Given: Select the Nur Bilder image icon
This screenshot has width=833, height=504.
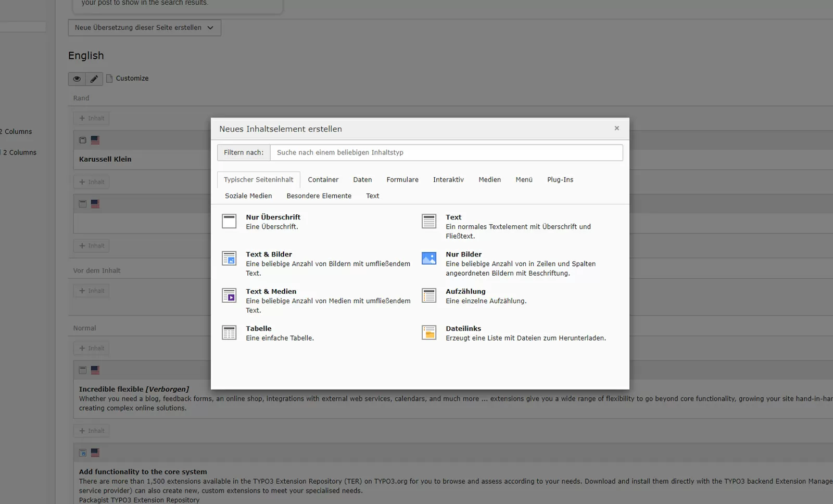Looking at the screenshot, I should [428, 258].
